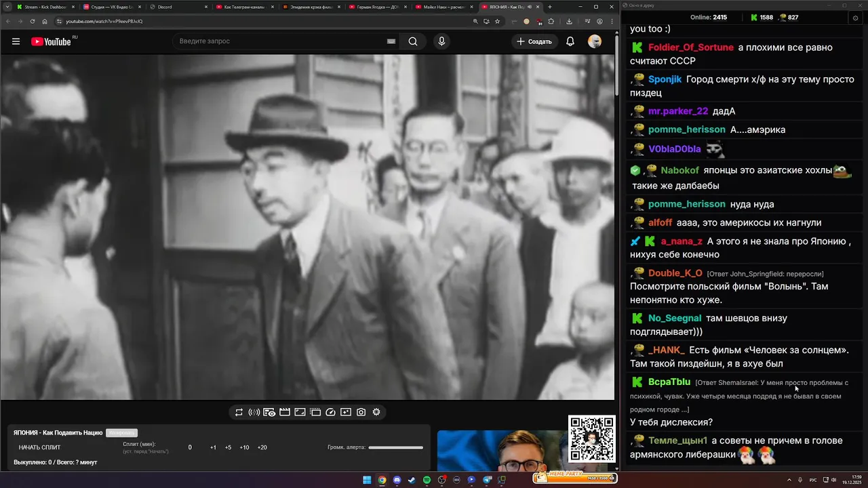
Task: Switch to the Как Телеграм-каналы tab
Action: (x=243, y=7)
